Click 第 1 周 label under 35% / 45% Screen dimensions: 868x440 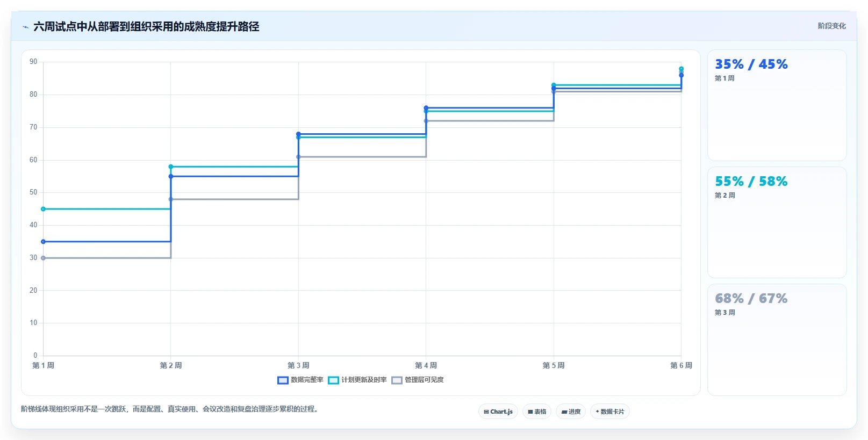tap(724, 78)
